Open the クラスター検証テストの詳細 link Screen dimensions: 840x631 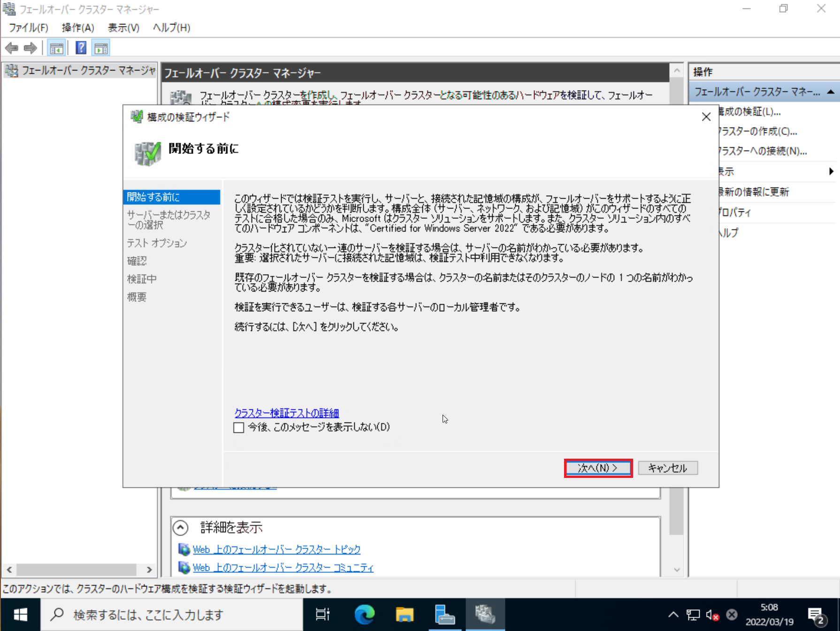pyautogui.click(x=287, y=413)
